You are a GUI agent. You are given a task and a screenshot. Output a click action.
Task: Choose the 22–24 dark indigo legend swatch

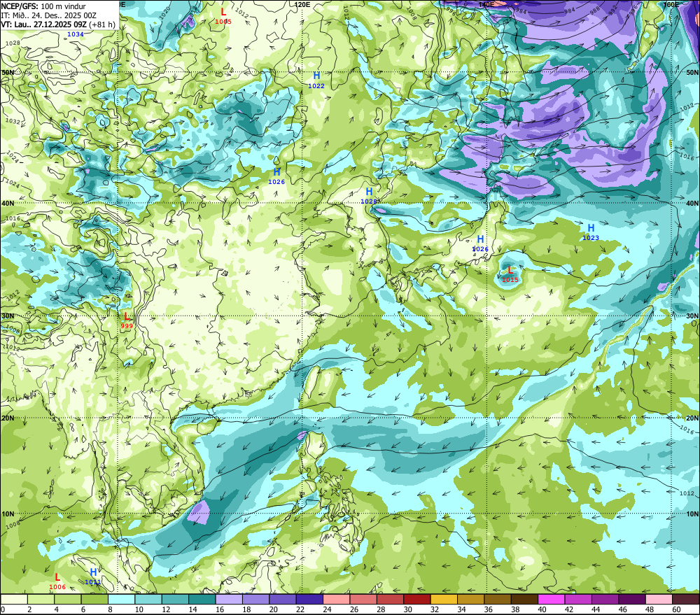click(309, 599)
